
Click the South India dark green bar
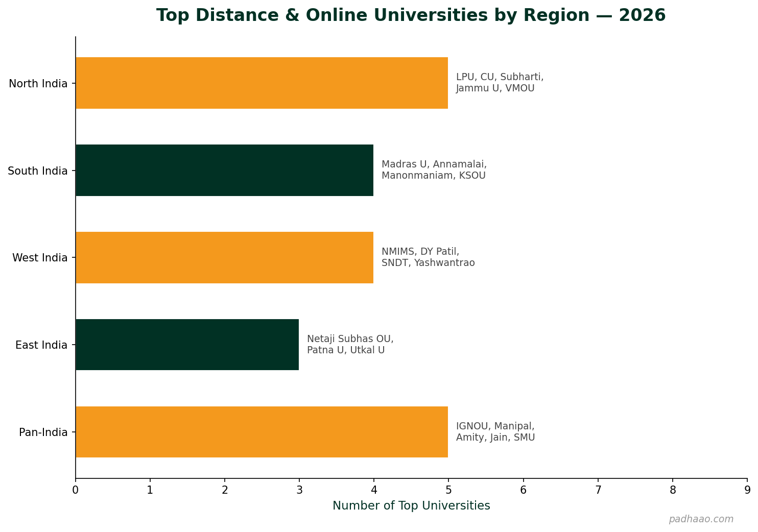pos(225,171)
